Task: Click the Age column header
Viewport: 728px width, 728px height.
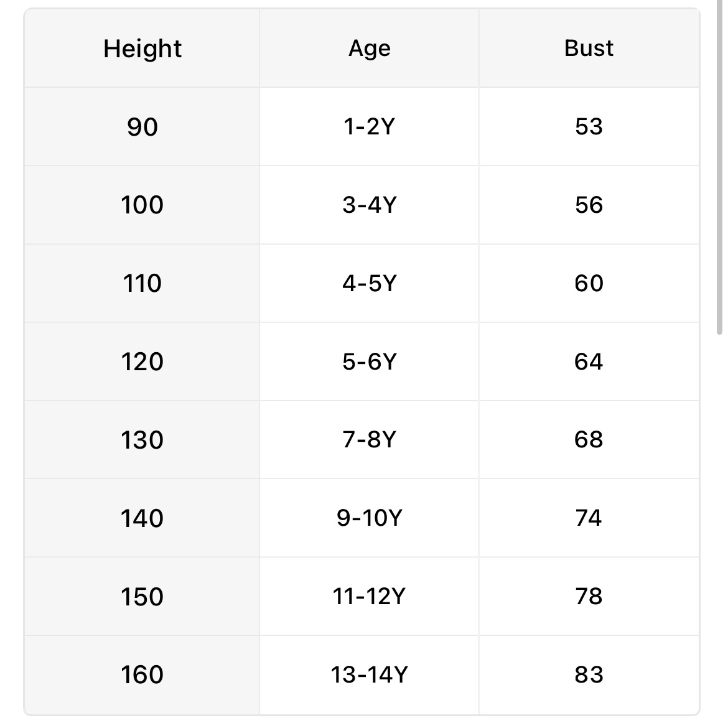Action: pyautogui.click(x=370, y=49)
